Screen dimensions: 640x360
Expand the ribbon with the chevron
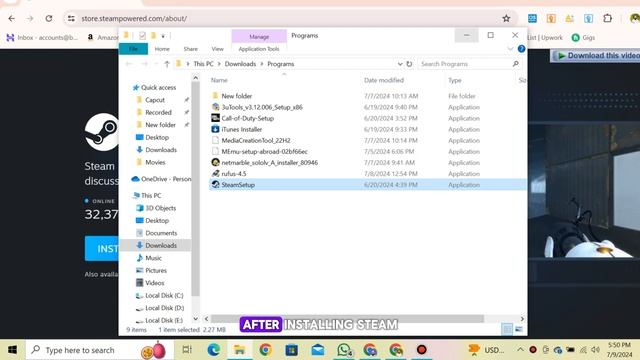(x=510, y=49)
